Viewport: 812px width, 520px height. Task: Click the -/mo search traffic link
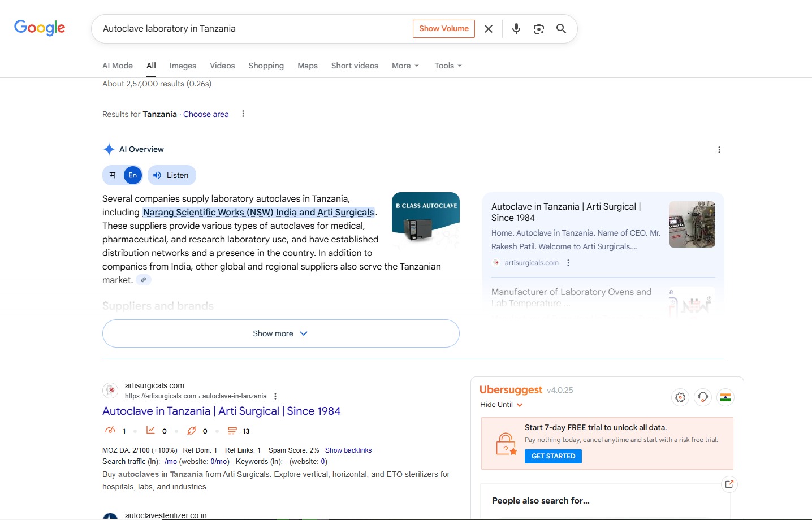(x=170, y=462)
